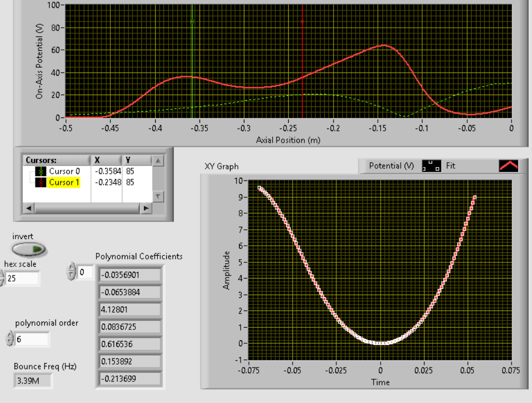
Task: Click the polynomial order input field
Action: [32, 339]
